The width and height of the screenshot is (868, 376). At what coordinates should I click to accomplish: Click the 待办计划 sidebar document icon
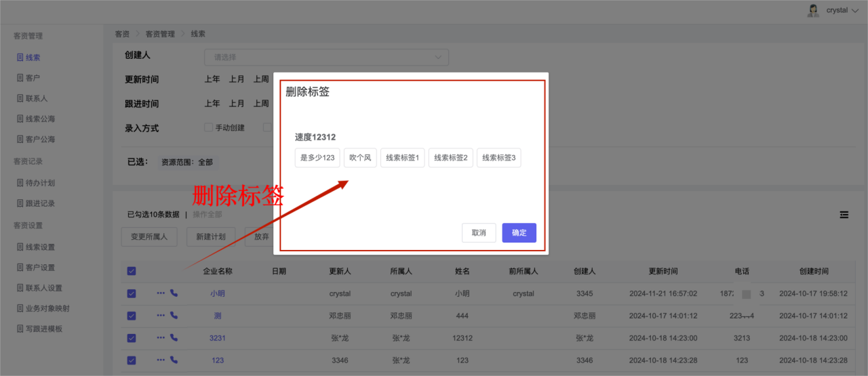tap(20, 183)
